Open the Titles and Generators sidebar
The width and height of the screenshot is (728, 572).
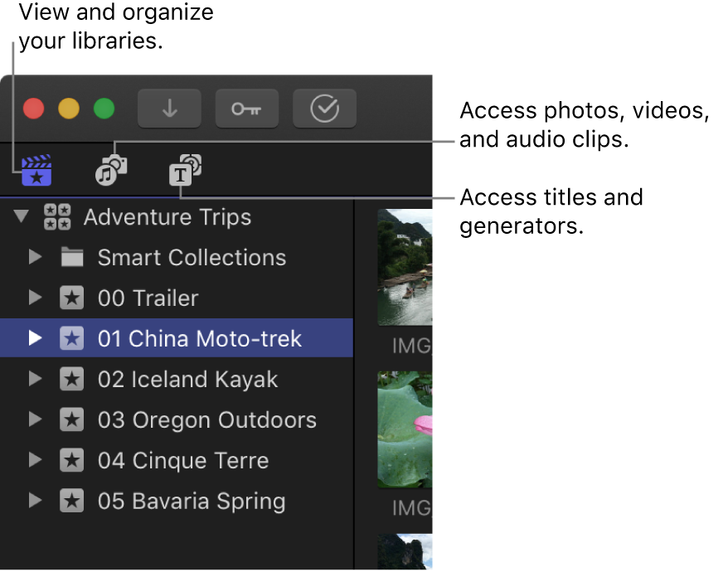pos(185,170)
